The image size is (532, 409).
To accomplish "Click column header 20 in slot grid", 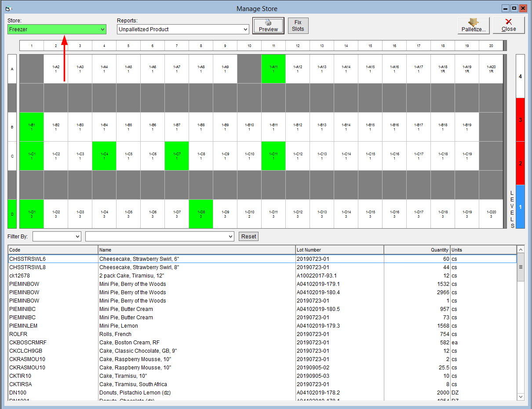I will [491, 46].
